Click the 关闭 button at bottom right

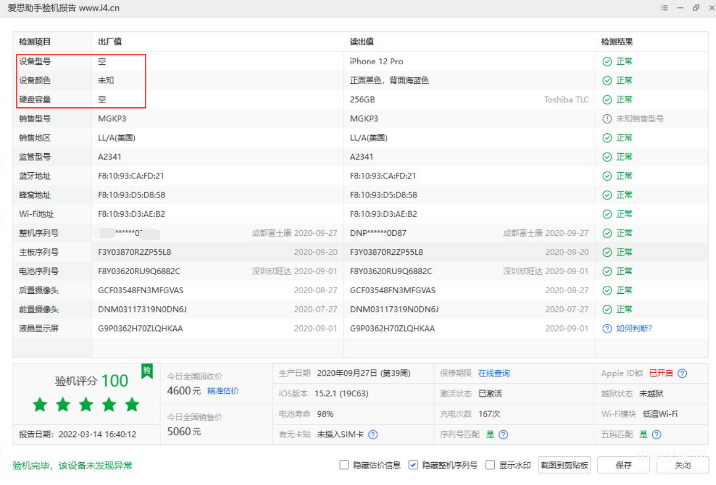click(682, 465)
